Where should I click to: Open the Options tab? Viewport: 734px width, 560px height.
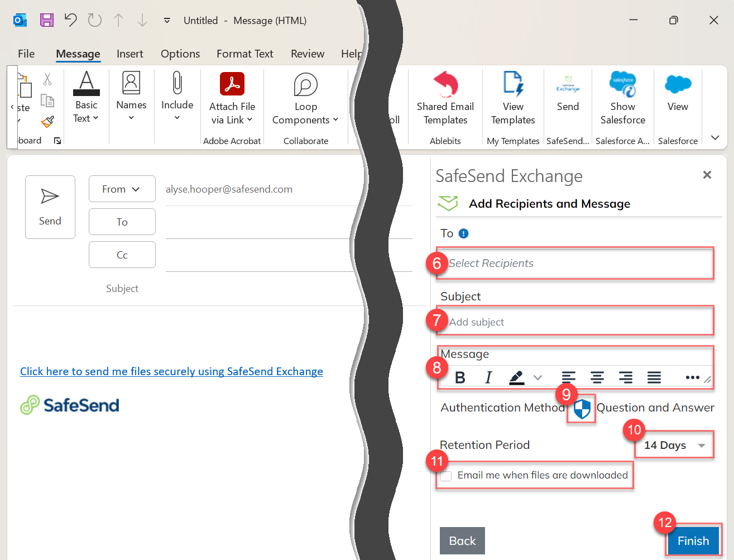pyautogui.click(x=180, y=54)
